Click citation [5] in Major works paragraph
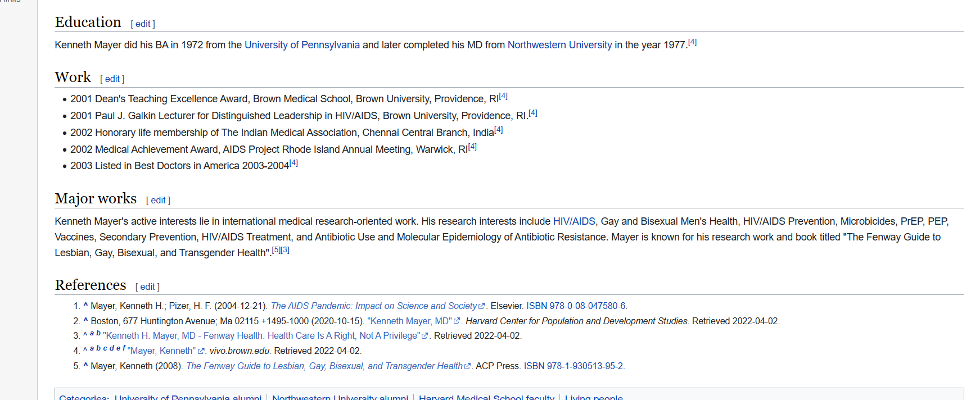980x400 pixels. tap(276, 250)
